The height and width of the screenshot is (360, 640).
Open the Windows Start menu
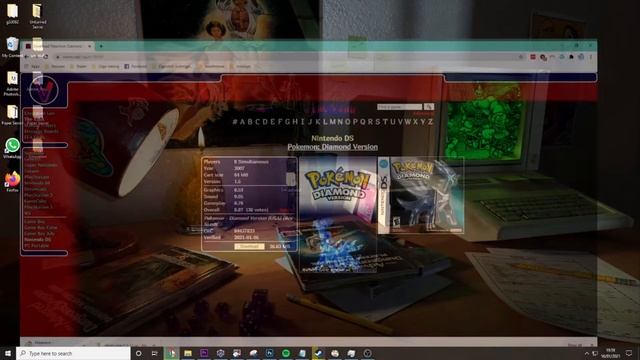point(8,353)
